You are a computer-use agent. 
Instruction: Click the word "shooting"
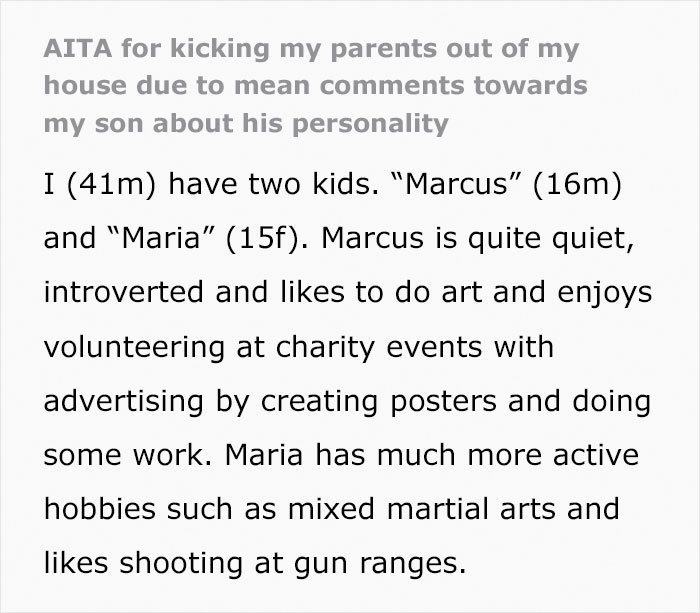click(181, 563)
